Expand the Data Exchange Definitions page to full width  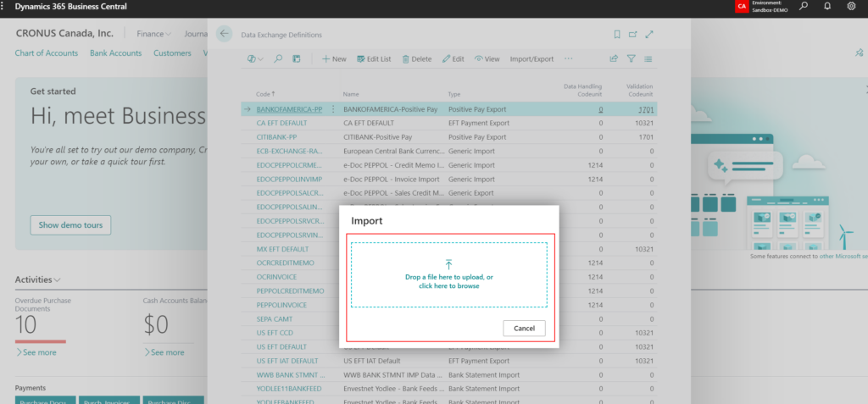(x=649, y=35)
